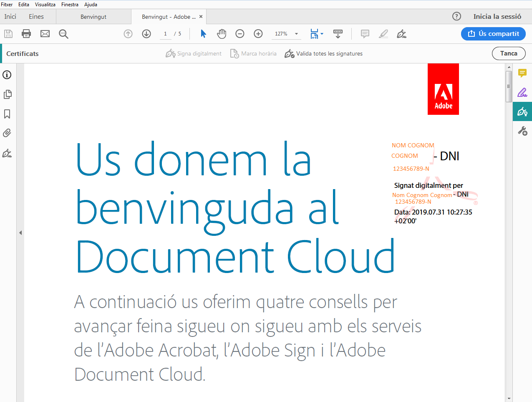The image size is (532, 402).
Task: Click Signa digitalment button
Action: pos(194,53)
